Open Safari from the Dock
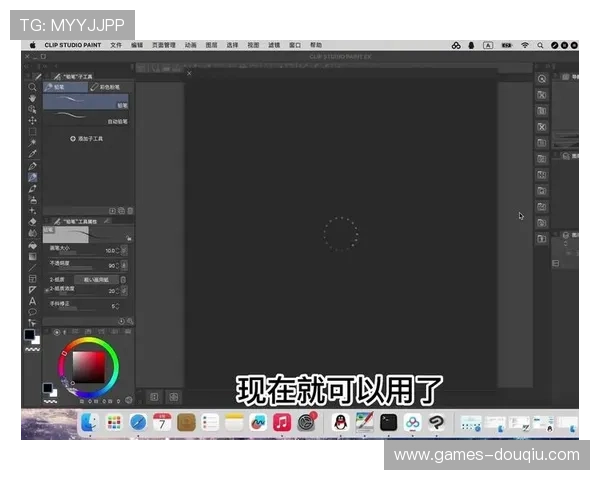Viewport: 600px width, 480px height. coord(138,423)
